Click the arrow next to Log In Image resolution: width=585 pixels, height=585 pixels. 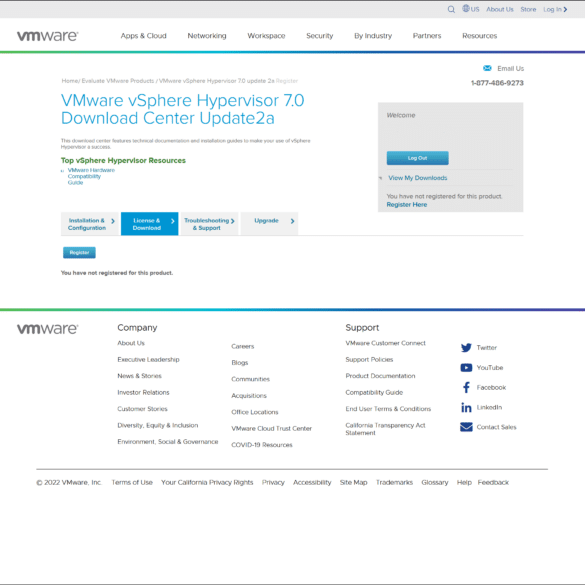[x=565, y=9]
